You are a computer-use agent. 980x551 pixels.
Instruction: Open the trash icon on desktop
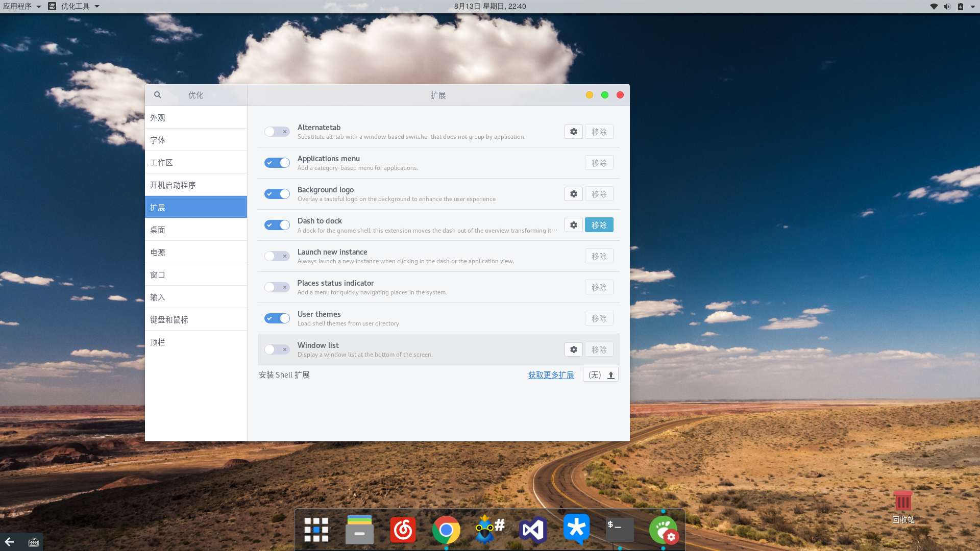point(903,501)
